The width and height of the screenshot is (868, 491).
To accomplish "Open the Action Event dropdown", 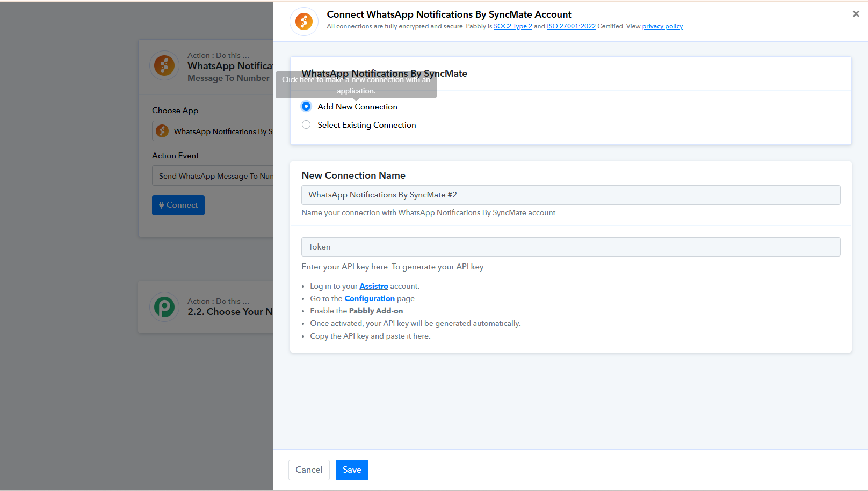I will [215, 176].
